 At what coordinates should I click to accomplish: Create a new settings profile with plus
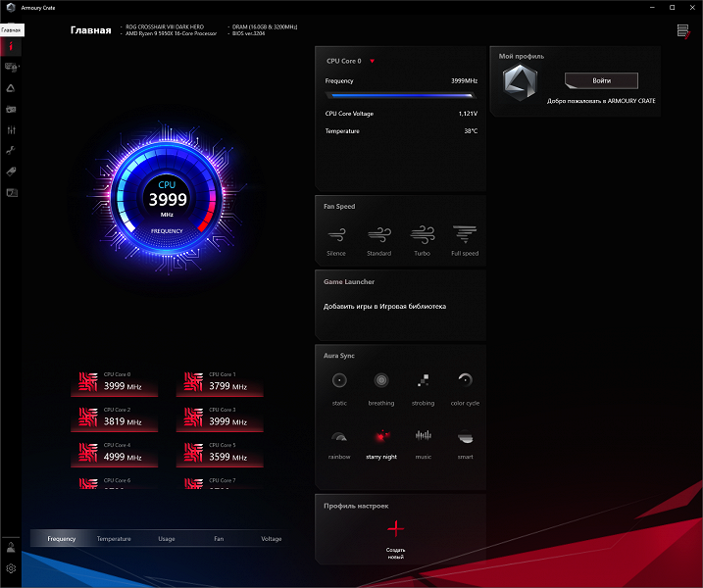pos(395,529)
